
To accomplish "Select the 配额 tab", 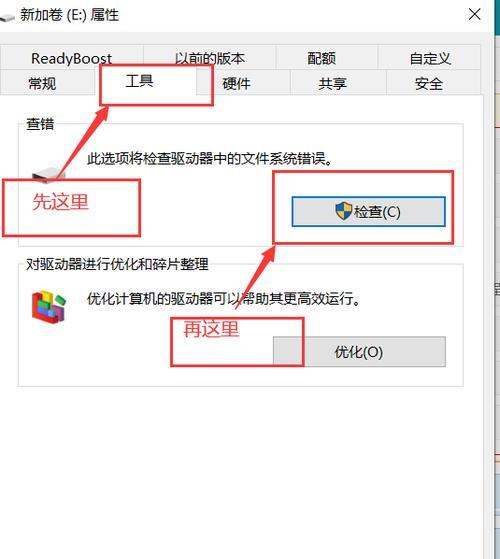I will pos(321,57).
